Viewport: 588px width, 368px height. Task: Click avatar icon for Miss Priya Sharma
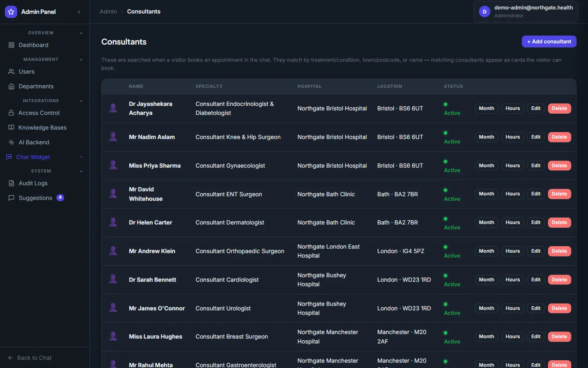[x=113, y=165]
